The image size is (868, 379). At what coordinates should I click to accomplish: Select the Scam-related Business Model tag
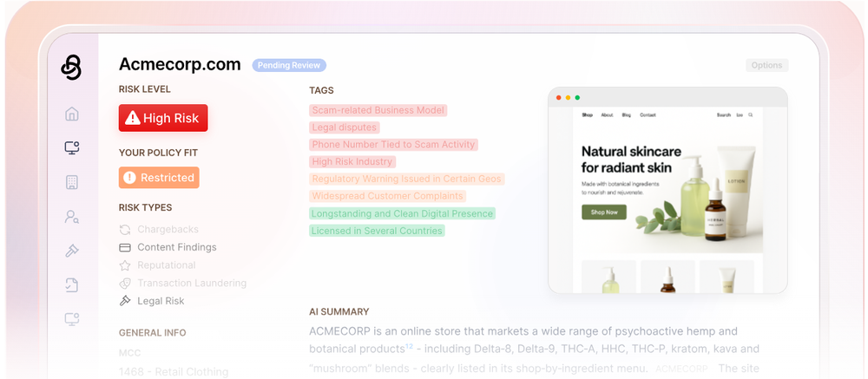[x=378, y=110]
